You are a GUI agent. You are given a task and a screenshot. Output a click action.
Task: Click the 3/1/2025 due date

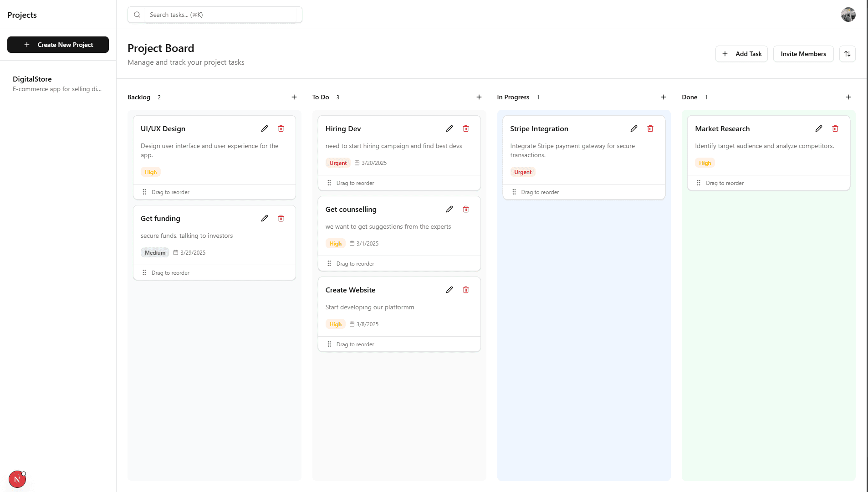(x=364, y=243)
